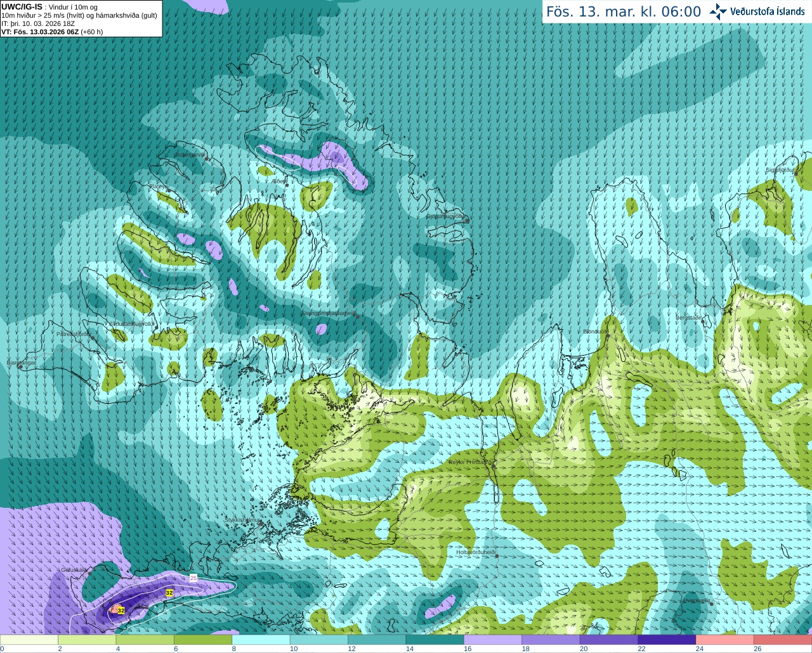812x653 pixels.
Task: Click the white 25 gust contour label
Action: tap(193, 578)
